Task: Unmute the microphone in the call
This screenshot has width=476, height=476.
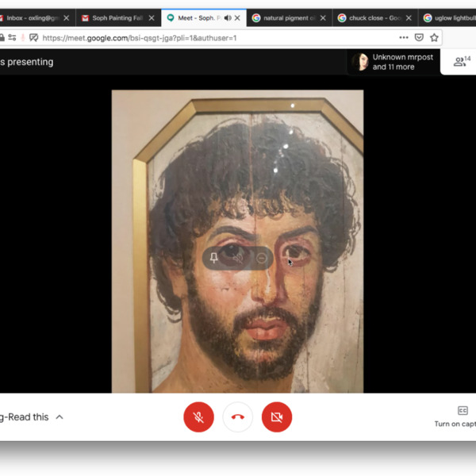Action: point(198,417)
